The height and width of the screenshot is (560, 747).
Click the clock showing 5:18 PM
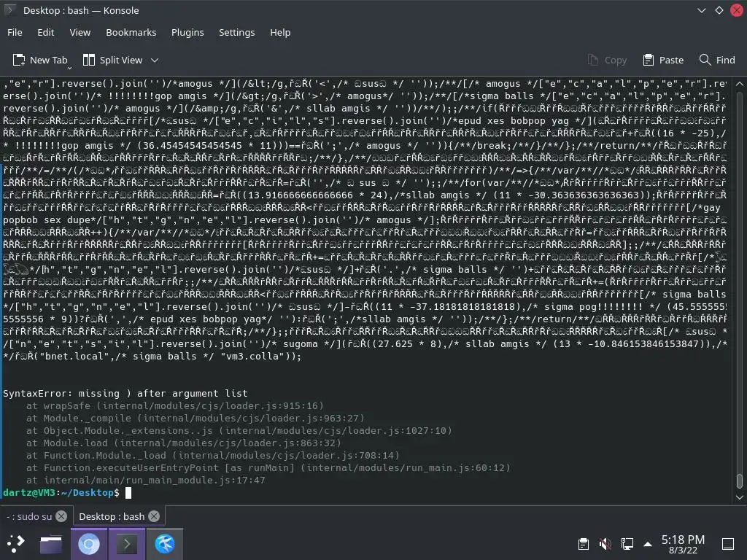click(x=683, y=544)
